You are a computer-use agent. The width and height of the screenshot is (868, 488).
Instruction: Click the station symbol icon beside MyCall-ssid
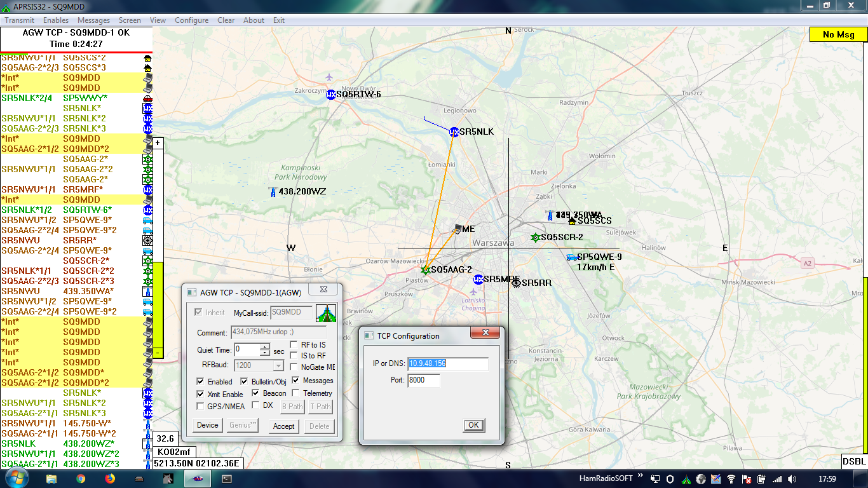click(x=325, y=313)
